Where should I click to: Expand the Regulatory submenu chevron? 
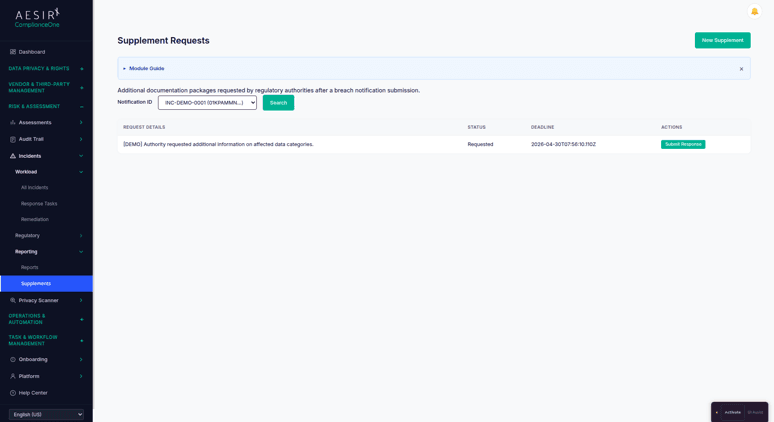tap(81, 236)
